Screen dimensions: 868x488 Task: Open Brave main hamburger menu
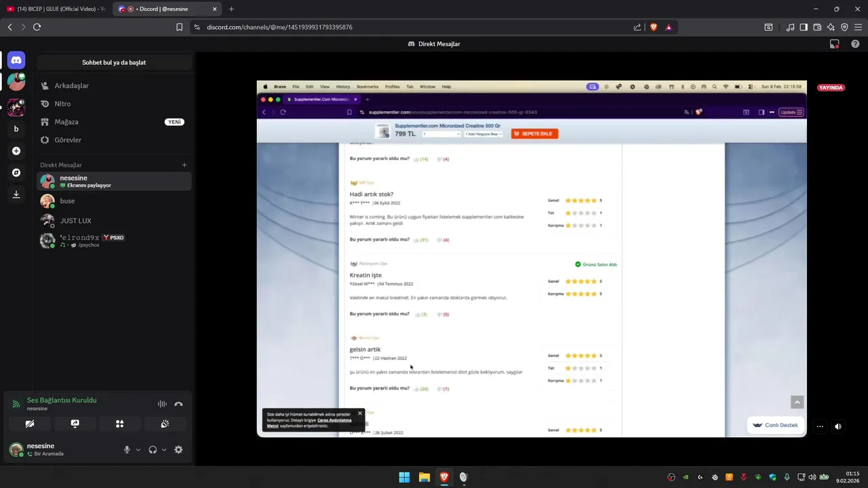click(858, 27)
